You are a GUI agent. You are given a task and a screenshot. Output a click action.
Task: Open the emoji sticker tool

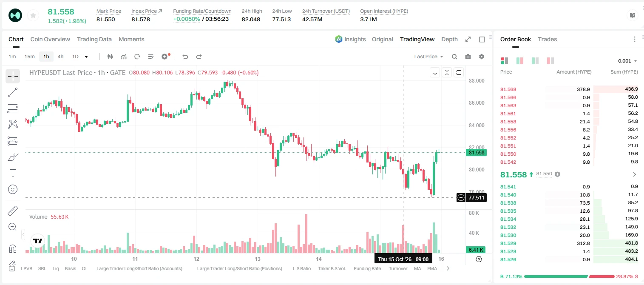pyautogui.click(x=13, y=189)
